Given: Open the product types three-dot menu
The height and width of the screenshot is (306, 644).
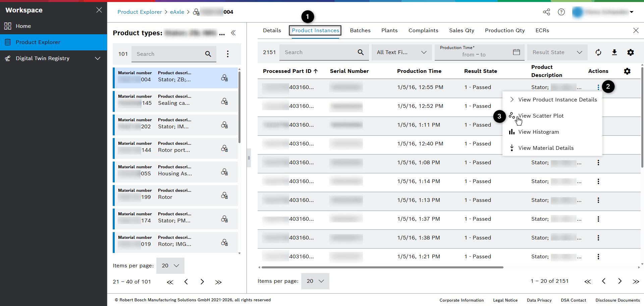Looking at the screenshot, I should pyautogui.click(x=228, y=54).
